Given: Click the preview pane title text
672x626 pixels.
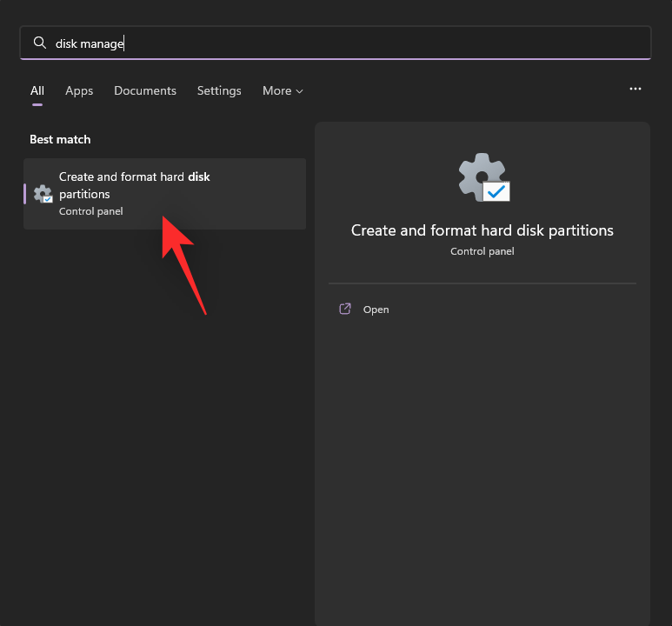Looking at the screenshot, I should [x=482, y=230].
